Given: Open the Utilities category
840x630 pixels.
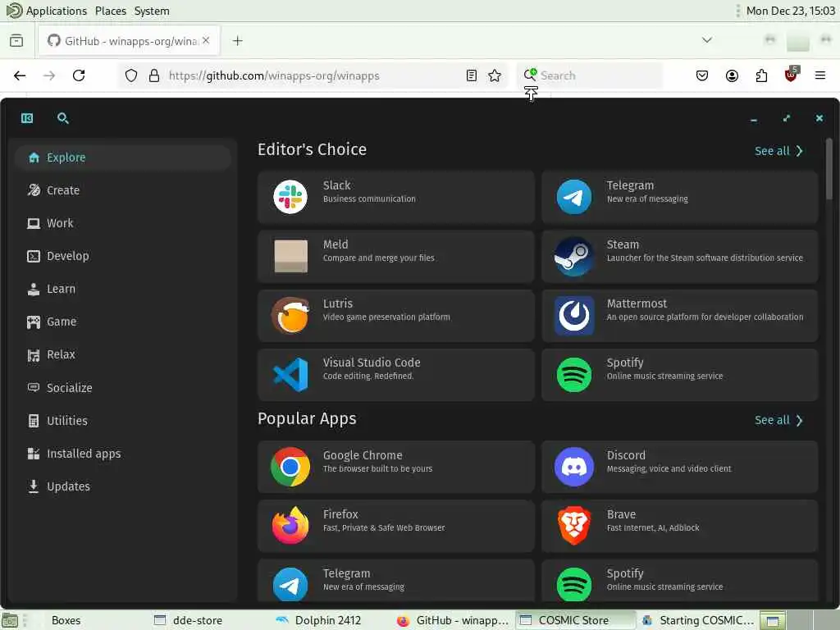Looking at the screenshot, I should (123, 421).
